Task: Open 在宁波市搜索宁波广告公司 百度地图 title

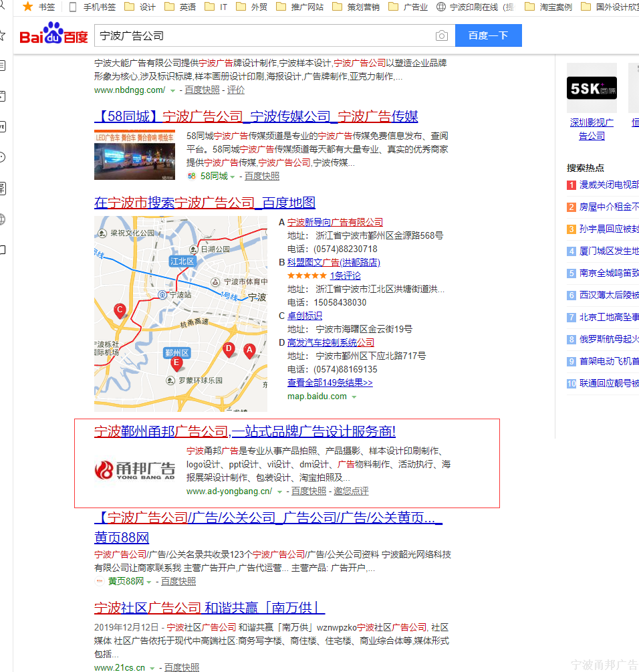Action: (205, 203)
